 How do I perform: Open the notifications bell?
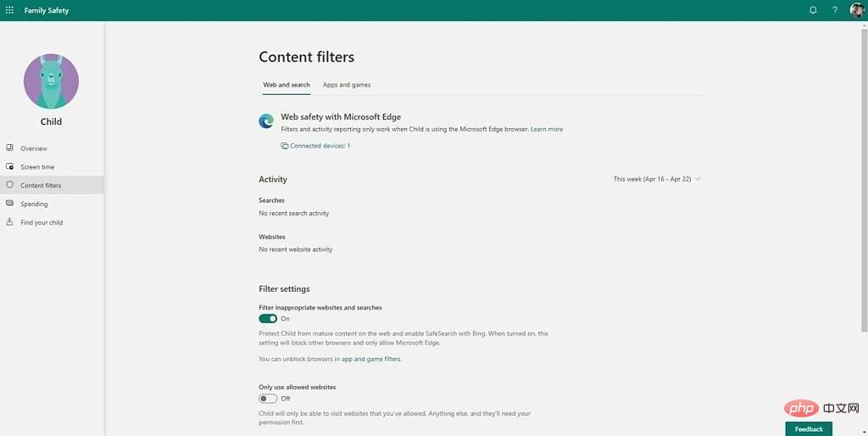click(x=813, y=10)
